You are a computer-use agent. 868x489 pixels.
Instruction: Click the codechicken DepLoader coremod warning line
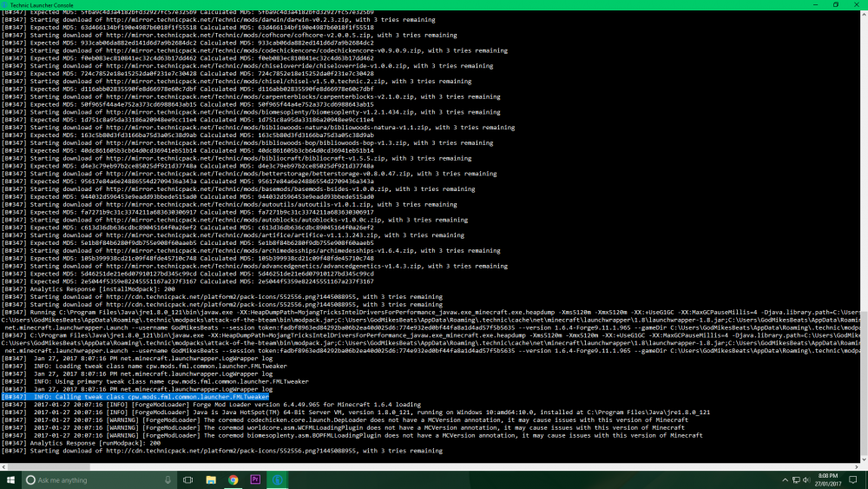point(345,420)
